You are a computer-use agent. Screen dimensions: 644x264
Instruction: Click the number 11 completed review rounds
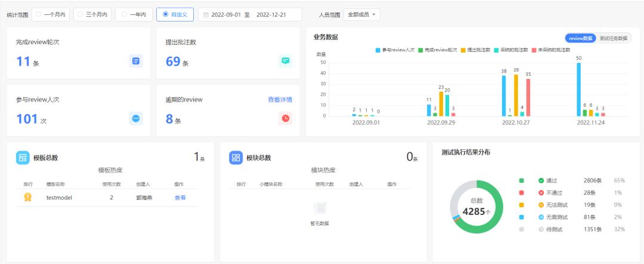coord(23,62)
